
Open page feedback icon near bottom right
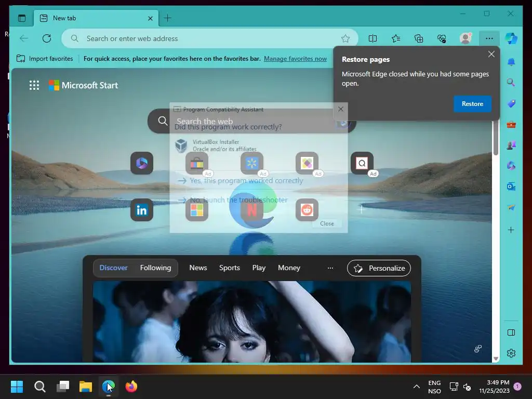click(x=478, y=349)
